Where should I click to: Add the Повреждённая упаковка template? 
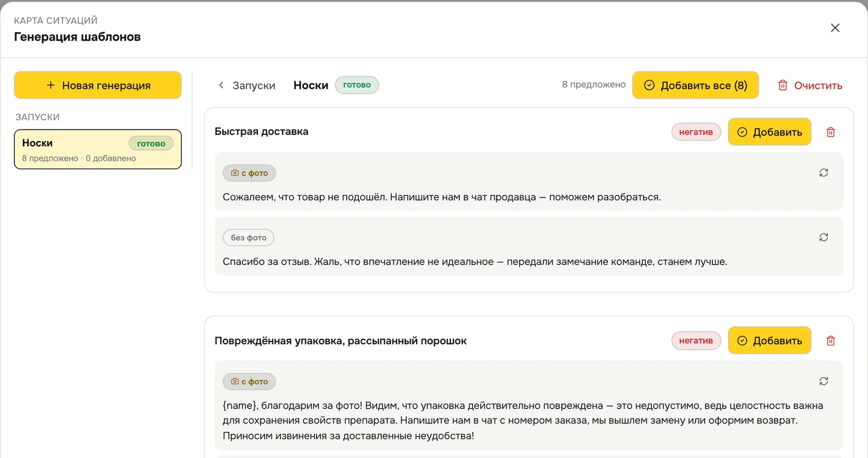click(769, 340)
